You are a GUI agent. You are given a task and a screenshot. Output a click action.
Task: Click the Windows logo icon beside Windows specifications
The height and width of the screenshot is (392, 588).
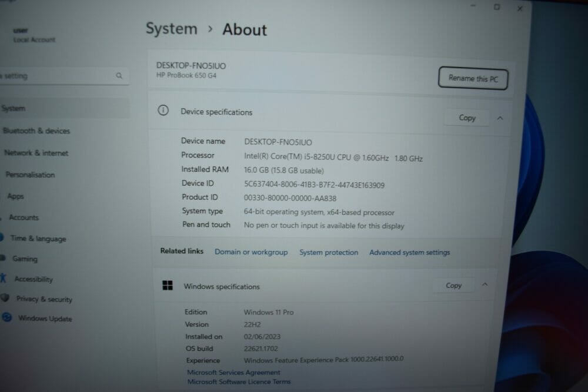168,286
